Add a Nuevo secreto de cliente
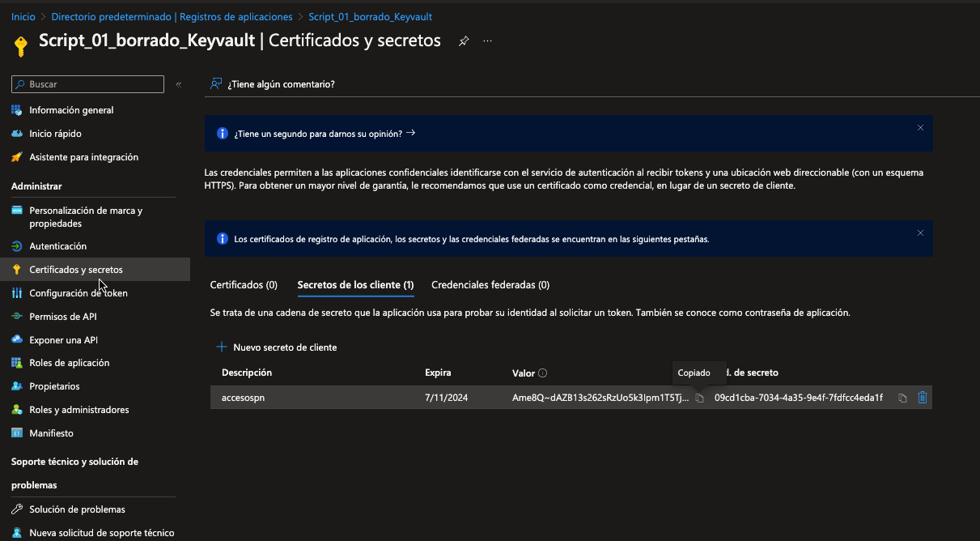The height and width of the screenshot is (541, 980). [277, 347]
